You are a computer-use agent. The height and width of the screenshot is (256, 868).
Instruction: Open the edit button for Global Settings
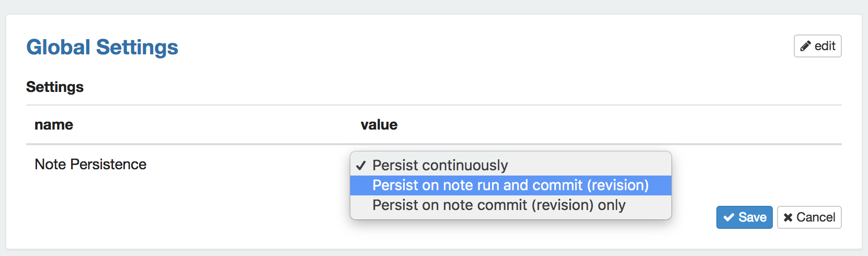817,46
